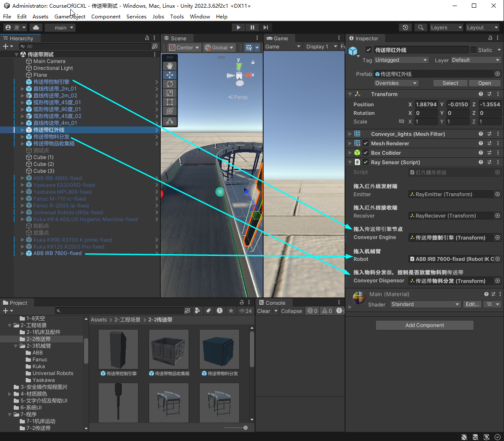Click the Conveyor Engine object picker circle
This screenshot has width=504, height=441.
(498, 237)
